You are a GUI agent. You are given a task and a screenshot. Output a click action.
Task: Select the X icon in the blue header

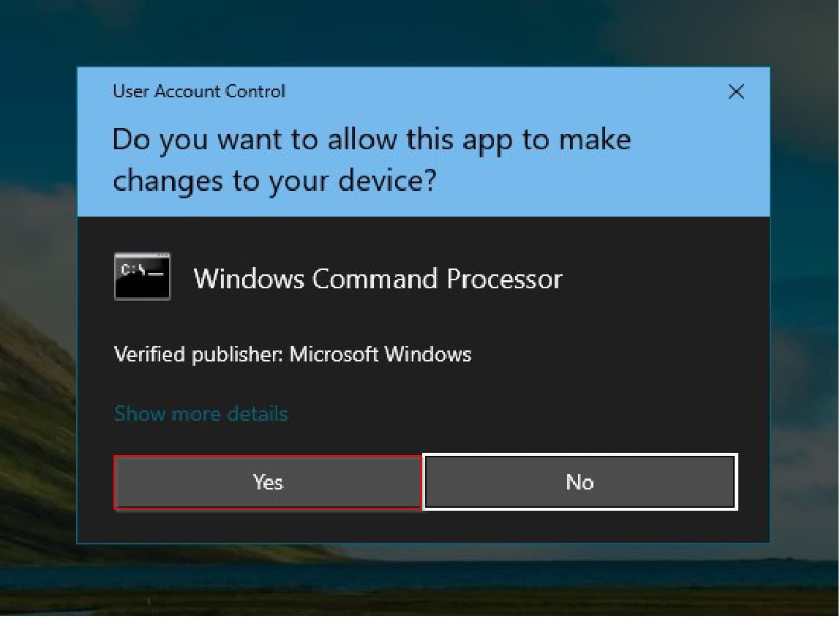[736, 91]
